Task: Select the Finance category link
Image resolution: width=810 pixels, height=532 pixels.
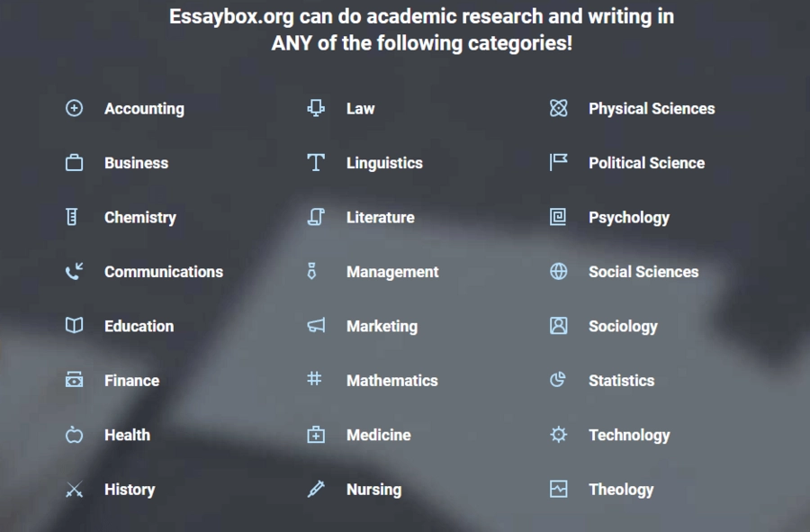Action: pos(131,381)
